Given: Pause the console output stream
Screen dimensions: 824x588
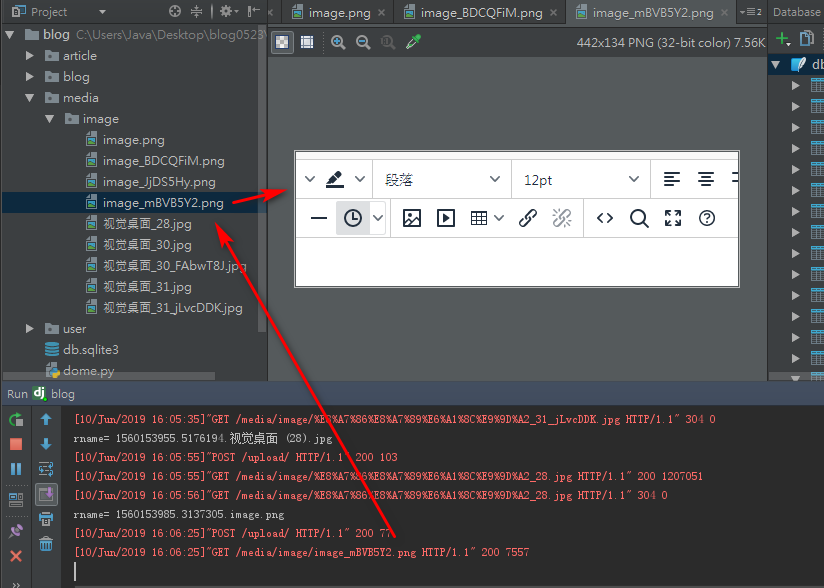Looking at the screenshot, I should [15, 468].
